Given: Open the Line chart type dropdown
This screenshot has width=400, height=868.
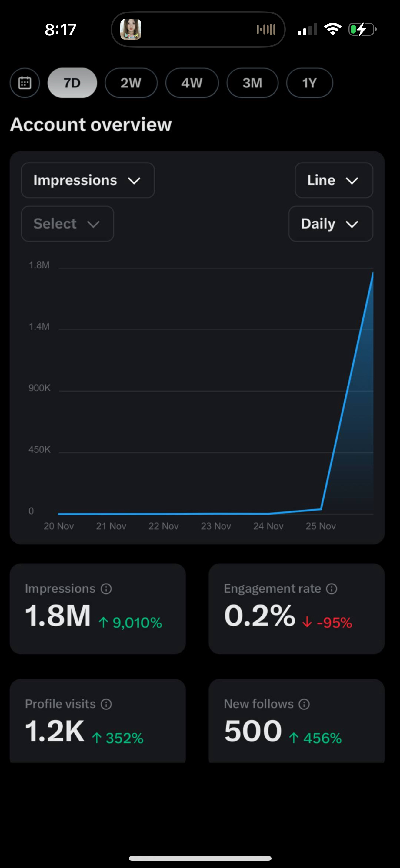Looking at the screenshot, I should (334, 180).
